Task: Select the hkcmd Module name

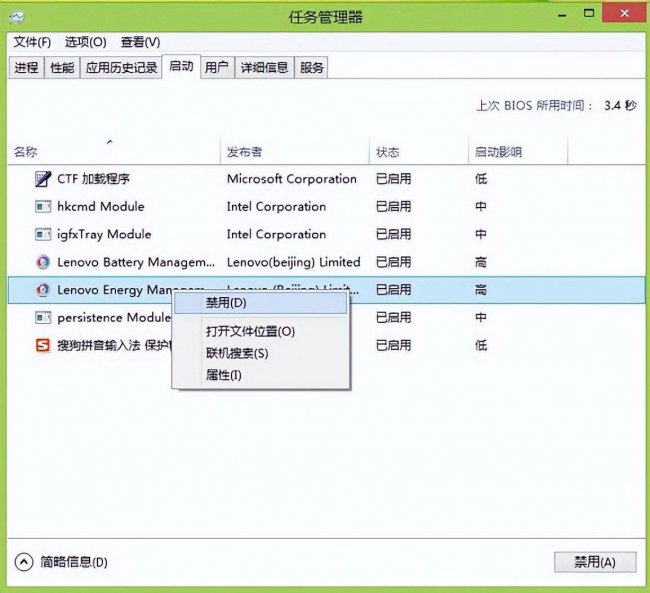Action: tap(101, 207)
